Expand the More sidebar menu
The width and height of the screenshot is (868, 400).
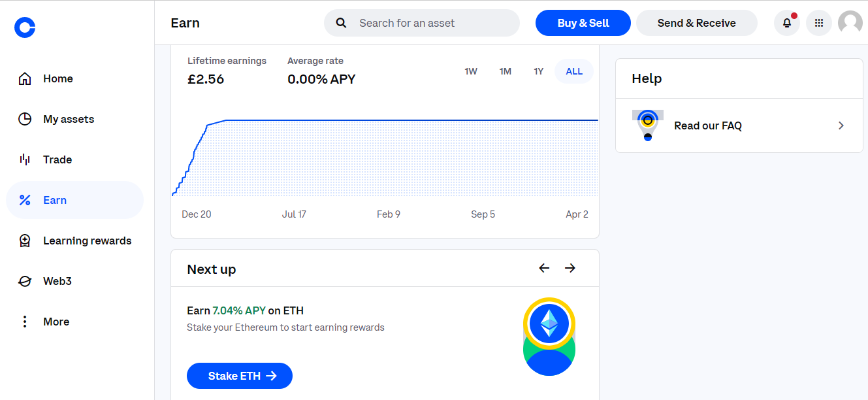[25, 322]
